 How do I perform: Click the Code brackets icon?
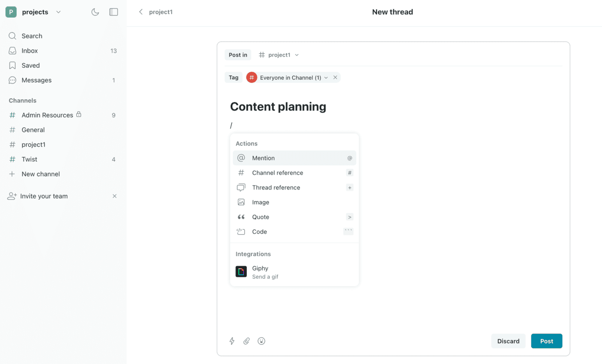(241, 232)
